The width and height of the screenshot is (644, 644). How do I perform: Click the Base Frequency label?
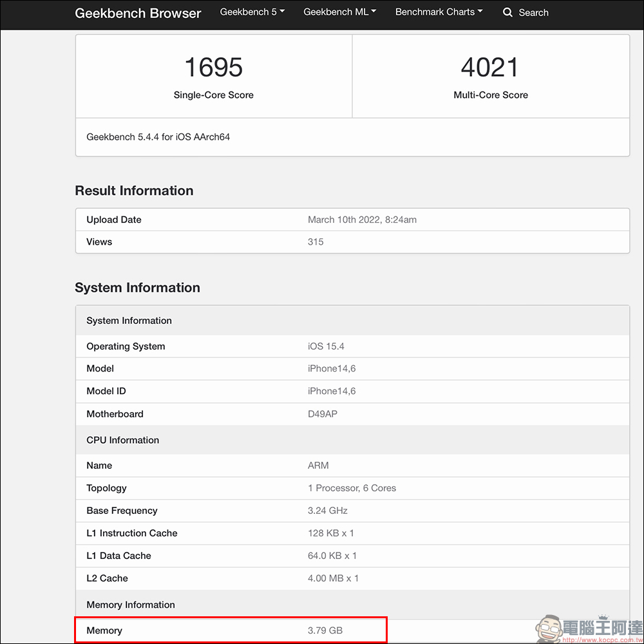(x=122, y=511)
